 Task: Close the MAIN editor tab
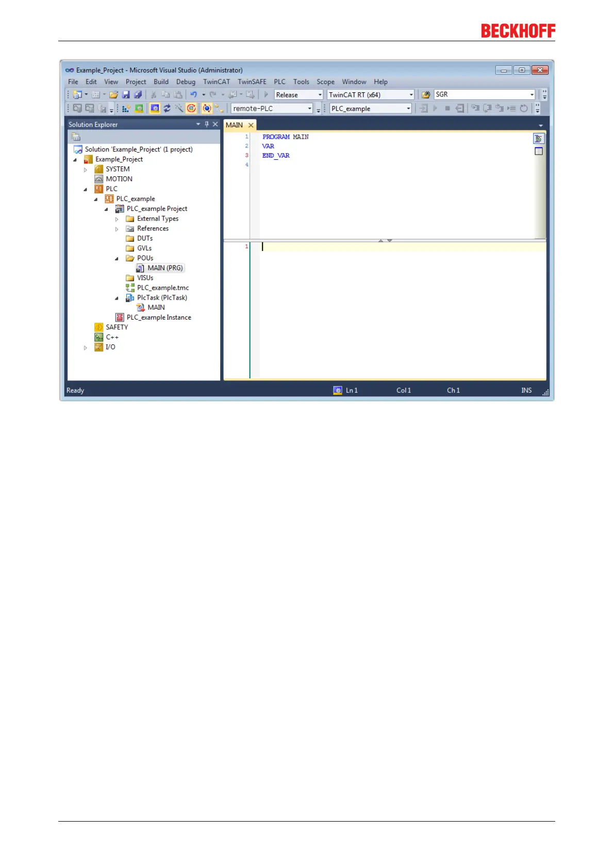click(251, 125)
